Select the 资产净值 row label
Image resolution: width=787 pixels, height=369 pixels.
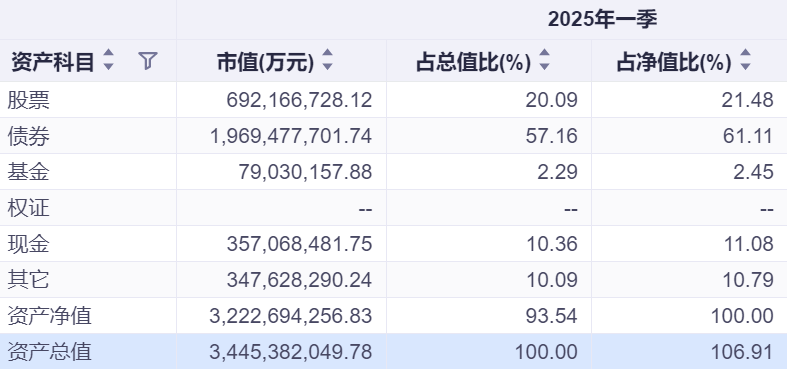click(x=50, y=316)
